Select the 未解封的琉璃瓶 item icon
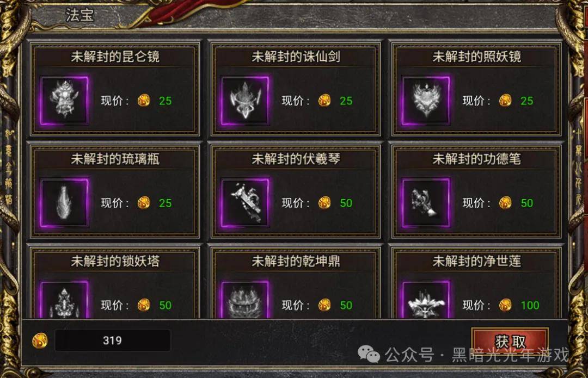Viewport: 588px width, 378px height. pos(64,203)
